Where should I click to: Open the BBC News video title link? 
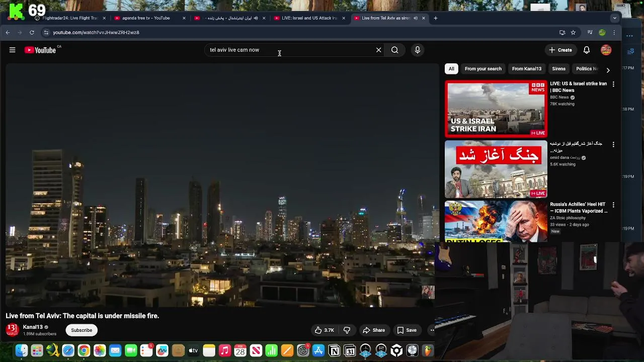(x=578, y=87)
